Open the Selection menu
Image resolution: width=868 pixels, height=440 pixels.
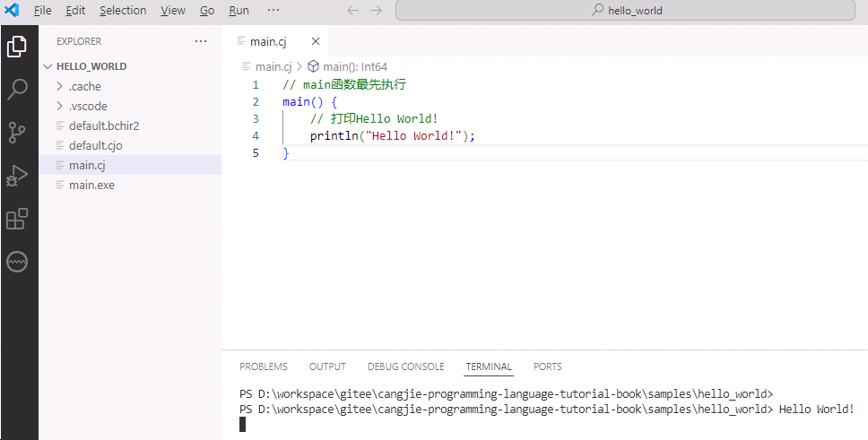[123, 11]
